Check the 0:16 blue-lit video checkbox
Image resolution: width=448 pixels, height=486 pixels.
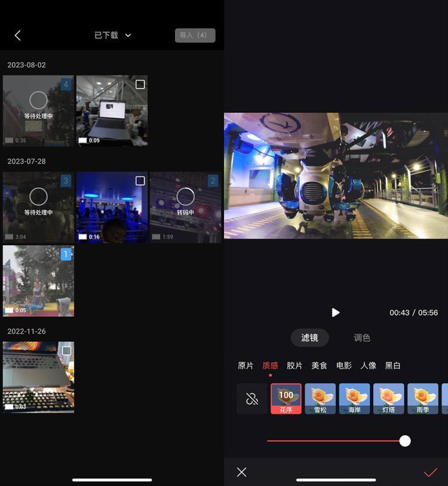coord(140,181)
